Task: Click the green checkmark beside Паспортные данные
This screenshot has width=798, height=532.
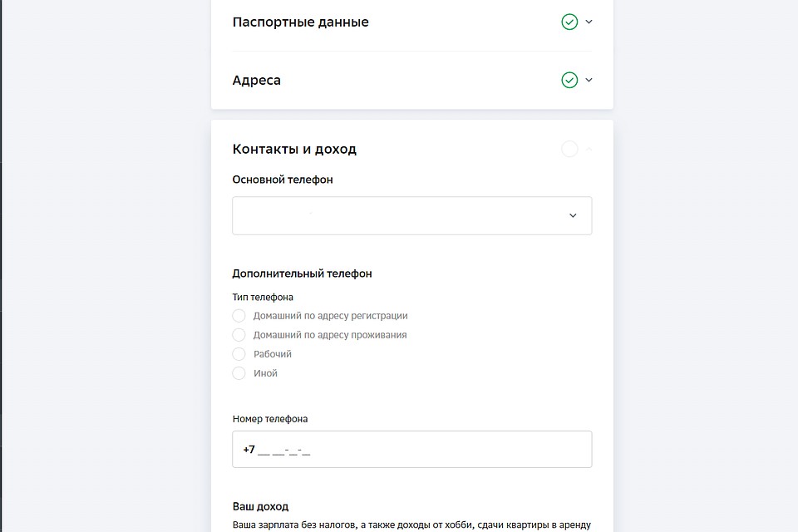Action: tap(569, 22)
